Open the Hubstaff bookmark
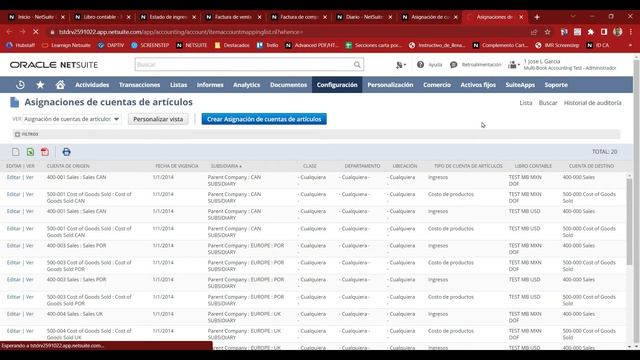This screenshot has height=360, width=640. (x=21, y=45)
